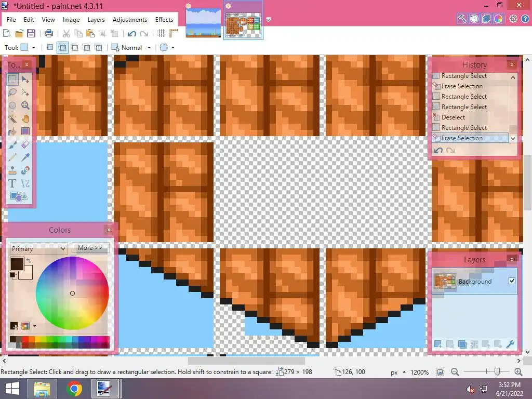The height and width of the screenshot is (399, 532).
Task: Select the Gradient tool
Action: click(25, 131)
